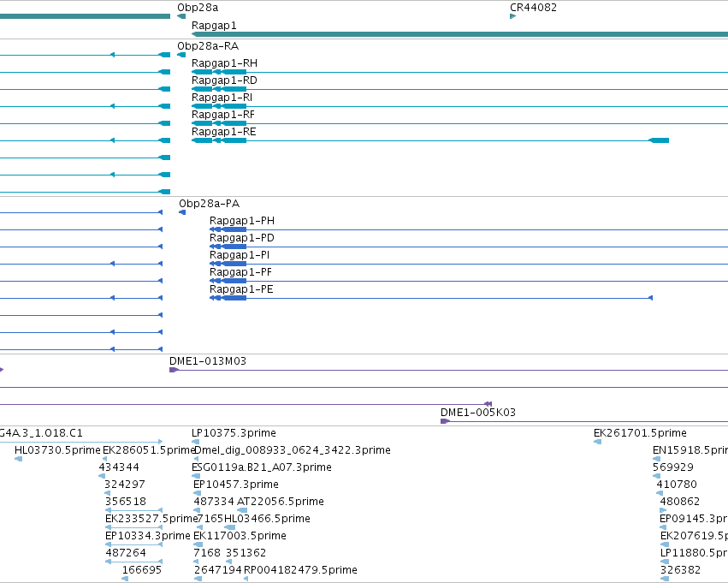
Task: Open the Rapgap1-RF transcript label
Action: click(x=223, y=115)
